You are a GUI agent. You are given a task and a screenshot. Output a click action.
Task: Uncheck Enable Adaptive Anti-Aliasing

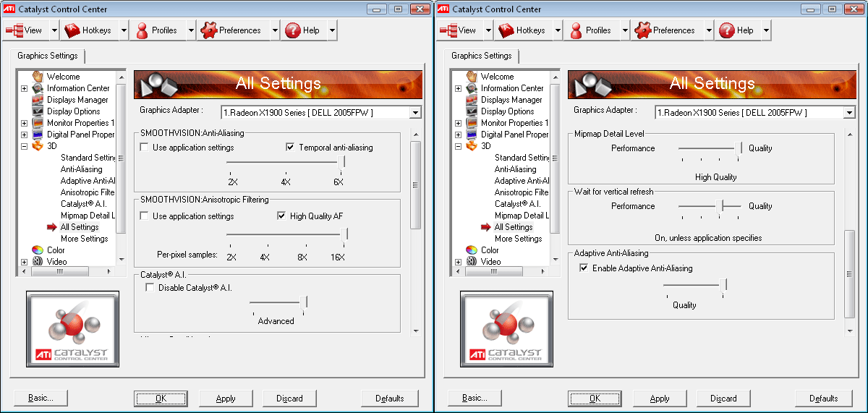[584, 268]
